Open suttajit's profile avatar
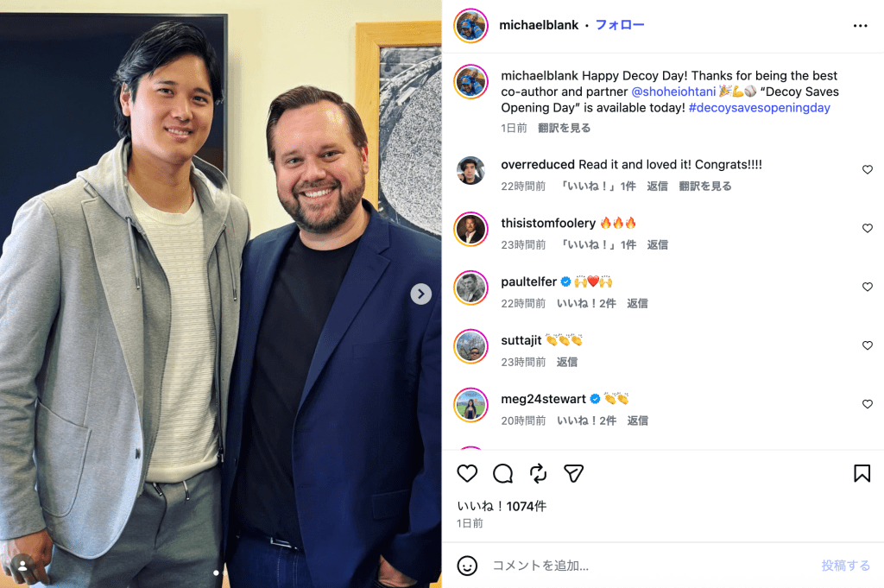Viewport: 884px width, 588px height. [x=470, y=346]
